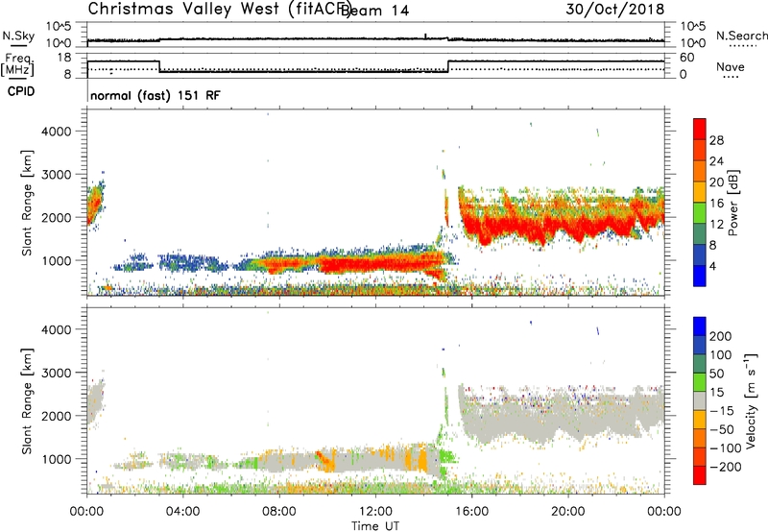Viewport: 768px width, 532px height.
Task: Click the power plot 'Slant Range [km]' label
Action: [x=27, y=203]
